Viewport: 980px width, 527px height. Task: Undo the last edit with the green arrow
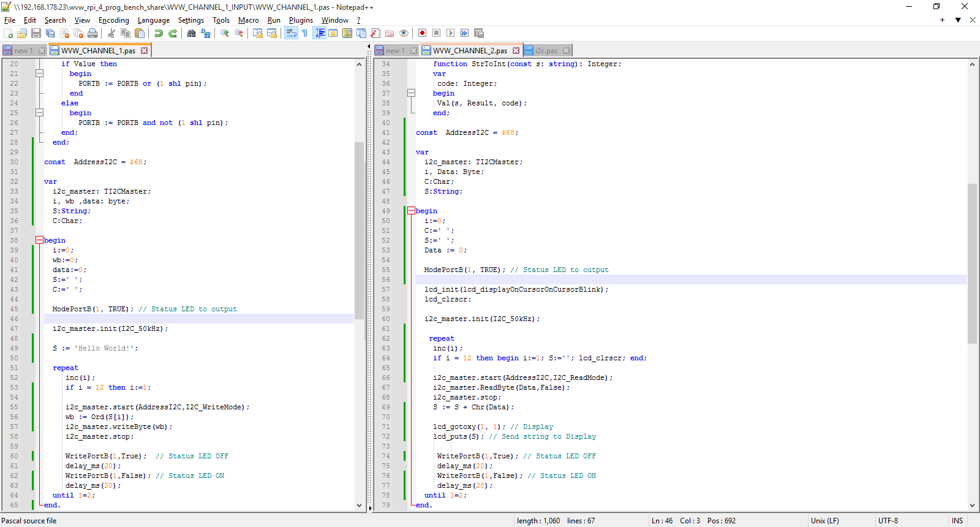tap(158, 33)
